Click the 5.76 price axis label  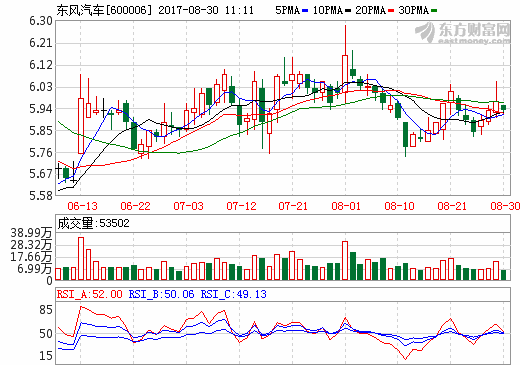[x=41, y=153]
